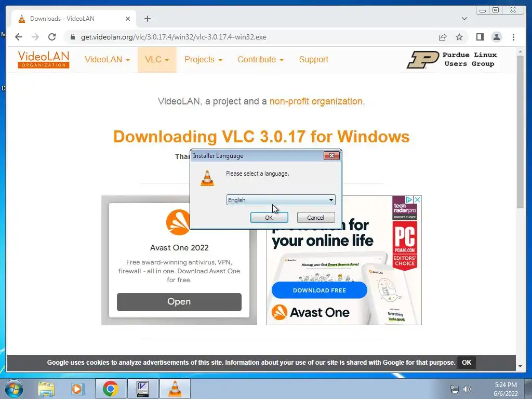This screenshot has width=532, height=399.
Task: Reload the current page
Action: click(x=52, y=37)
